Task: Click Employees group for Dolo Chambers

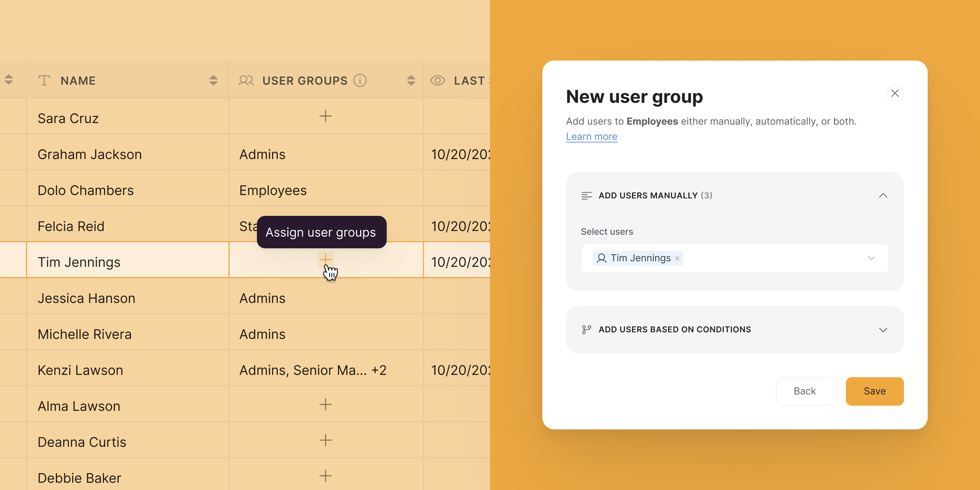Action: click(273, 191)
